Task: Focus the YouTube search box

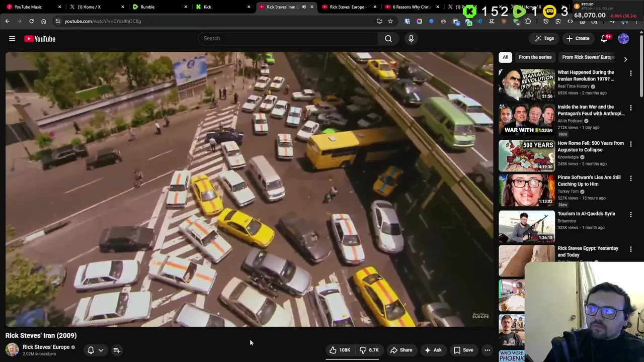Action: (x=288, y=38)
